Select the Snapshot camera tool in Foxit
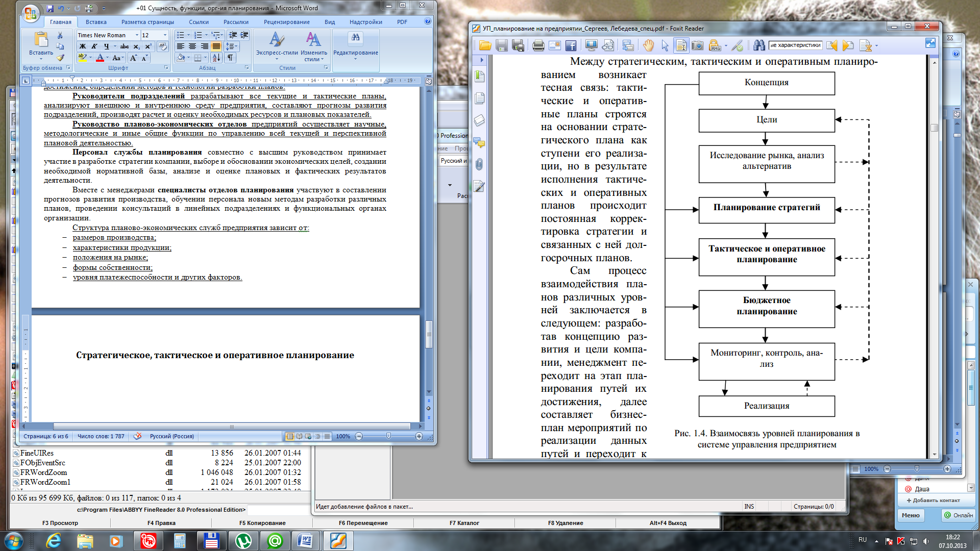 click(697, 46)
